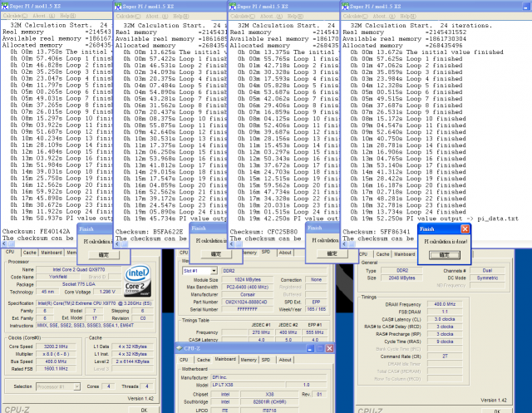This screenshot has height=413, width=532.
Task: Confirm the Finish dialog over the CFC25B80 window
Action: point(332,253)
